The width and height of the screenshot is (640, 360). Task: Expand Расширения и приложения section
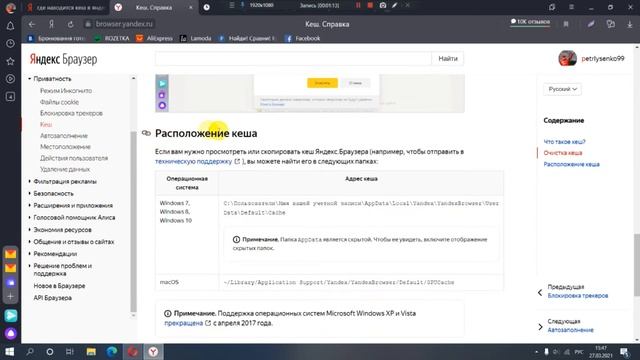29,205
